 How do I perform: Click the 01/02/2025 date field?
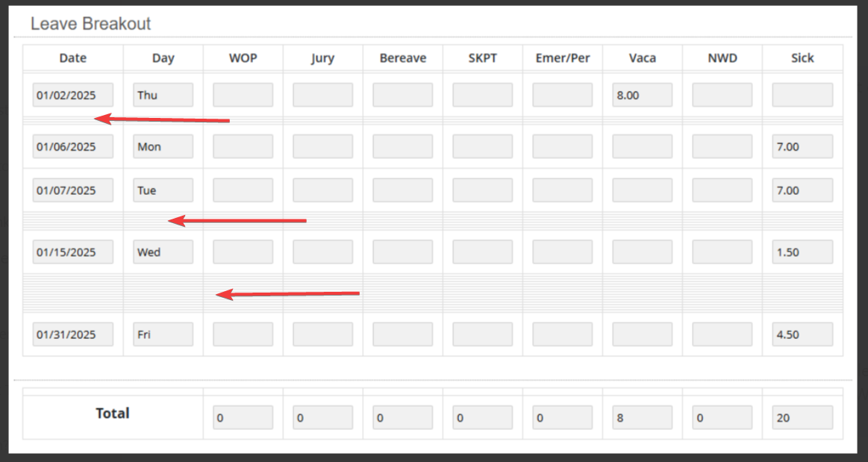(73, 96)
